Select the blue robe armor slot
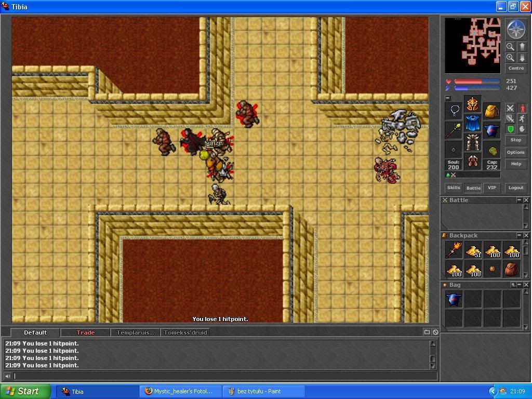This screenshot has height=399, width=532. point(473,123)
